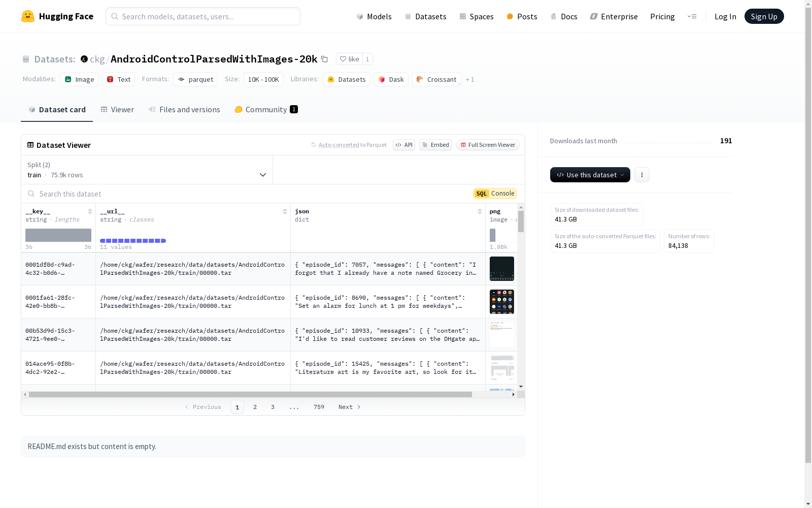Screen dimensions: 812x508
Task: Click the png column histogram bar
Action: 492,235
